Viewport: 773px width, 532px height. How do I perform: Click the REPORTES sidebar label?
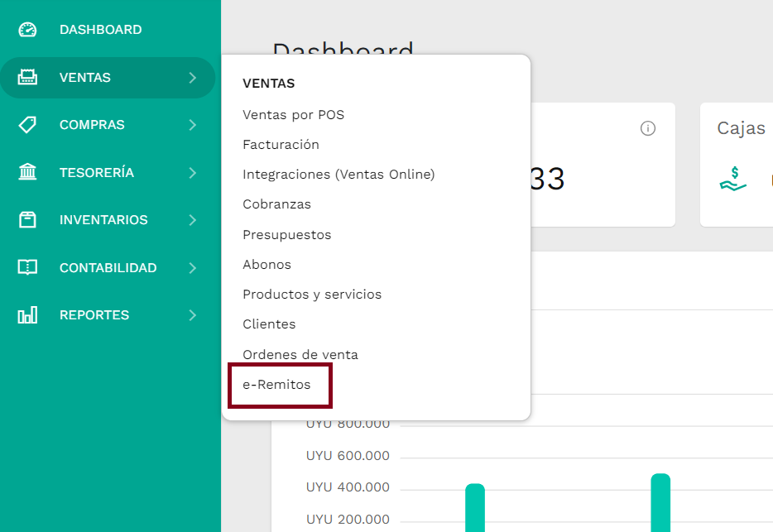pos(94,315)
